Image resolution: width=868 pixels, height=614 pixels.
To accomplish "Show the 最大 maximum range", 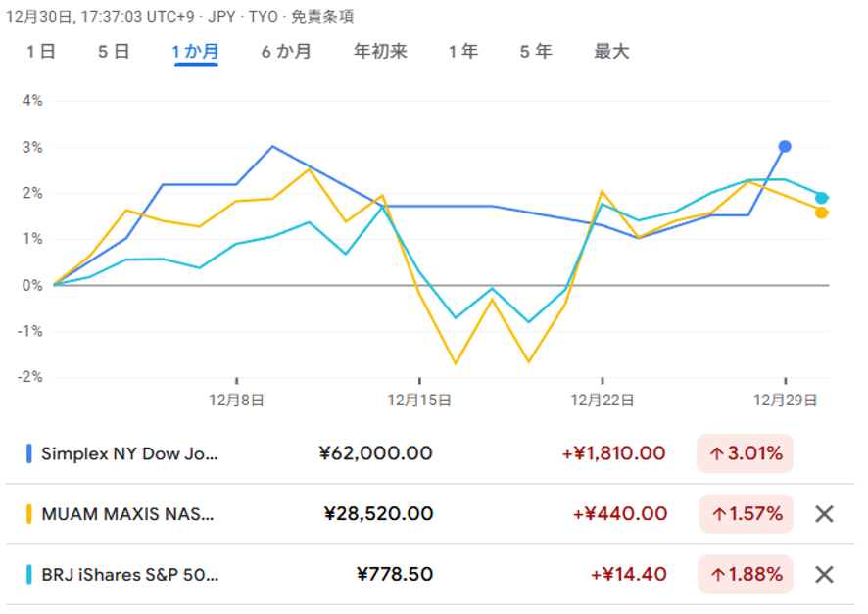I will (x=611, y=52).
